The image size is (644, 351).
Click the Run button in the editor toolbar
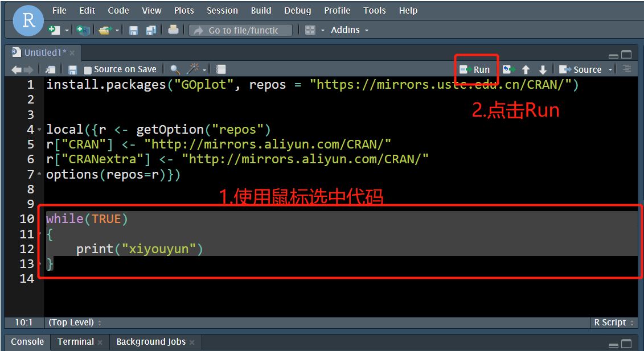pos(475,69)
